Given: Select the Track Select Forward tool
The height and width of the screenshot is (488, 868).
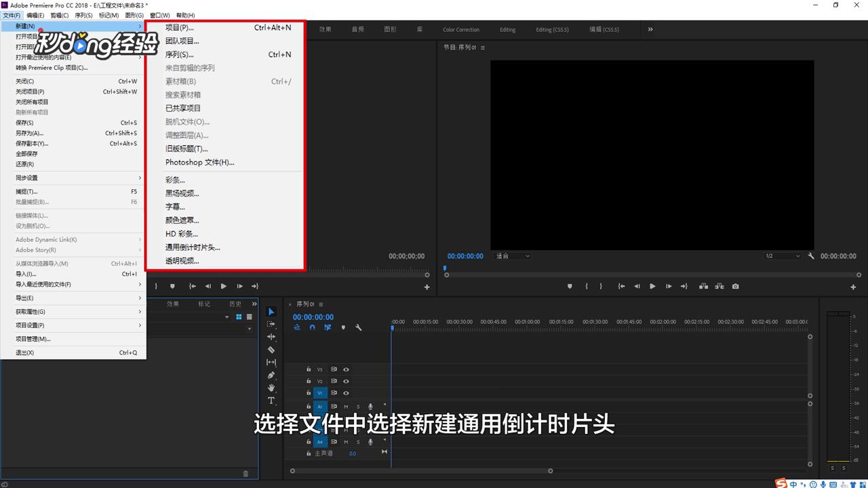Looking at the screenshot, I should (271, 324).
